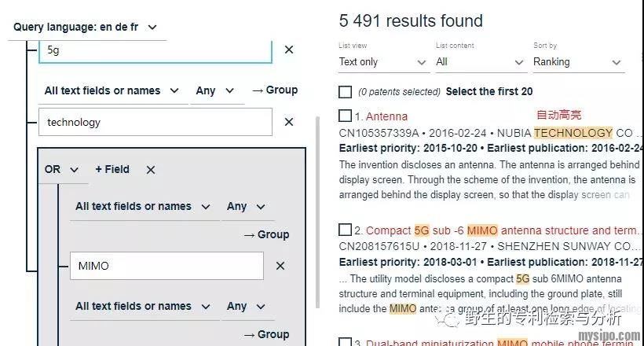This screenshot has height=346, width=644.
Task: Add a new field with + Field
Action: (x=112, y=170)
